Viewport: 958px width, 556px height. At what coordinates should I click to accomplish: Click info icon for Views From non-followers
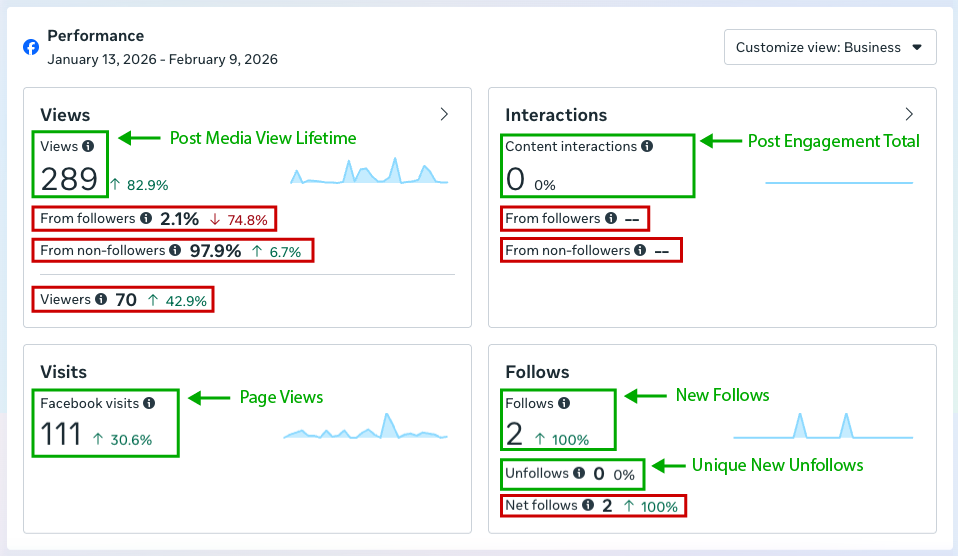[175, 250]
